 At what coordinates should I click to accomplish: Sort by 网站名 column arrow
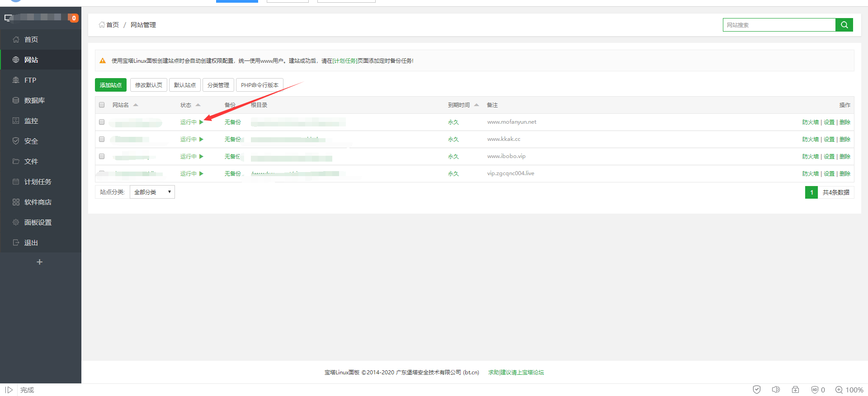coord(136,105)
